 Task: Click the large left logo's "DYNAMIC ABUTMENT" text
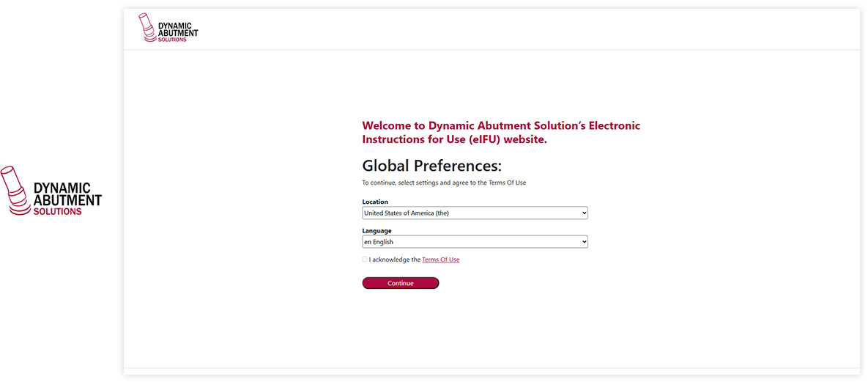(67, 194)
